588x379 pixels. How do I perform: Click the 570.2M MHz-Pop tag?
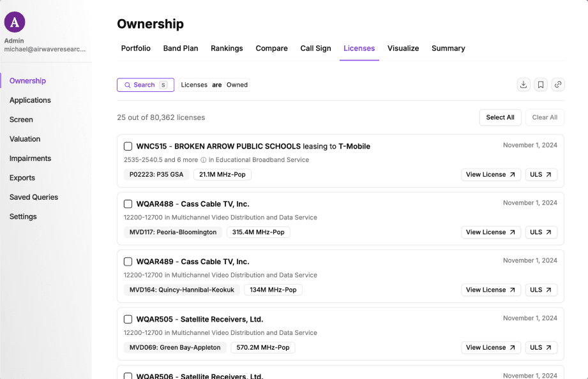(x=263, y=348)
